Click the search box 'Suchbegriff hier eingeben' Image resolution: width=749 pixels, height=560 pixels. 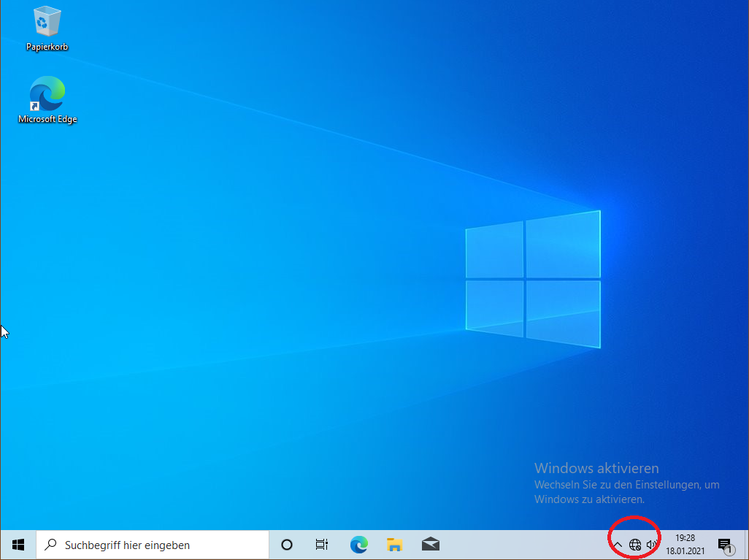153,545
